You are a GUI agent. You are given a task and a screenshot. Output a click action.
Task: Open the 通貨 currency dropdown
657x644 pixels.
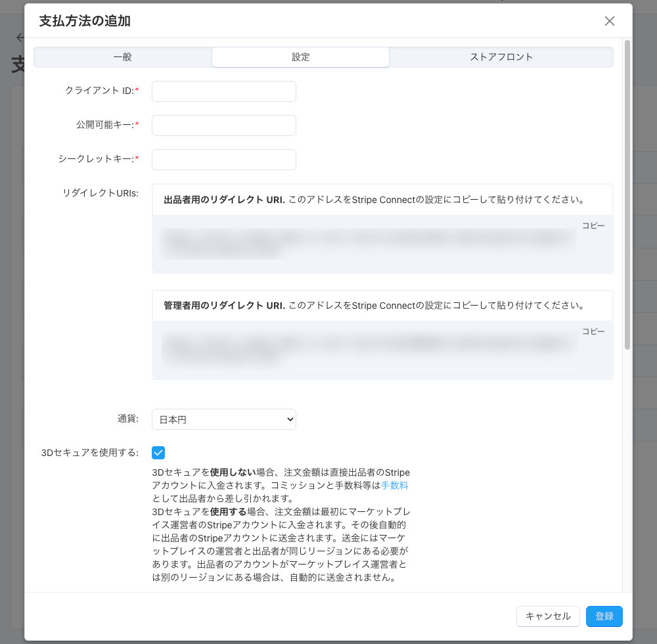(x=223, y=419)
